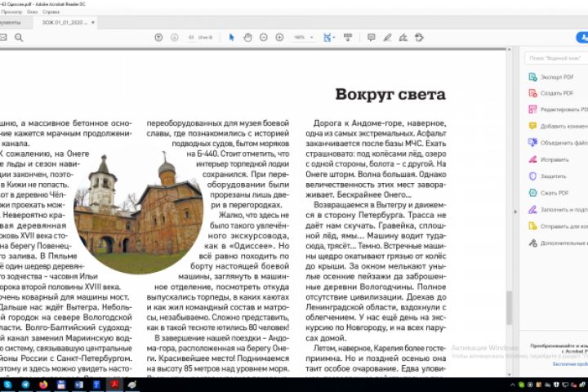
Task: Open the Защитить tool
Action: point(547,176)
